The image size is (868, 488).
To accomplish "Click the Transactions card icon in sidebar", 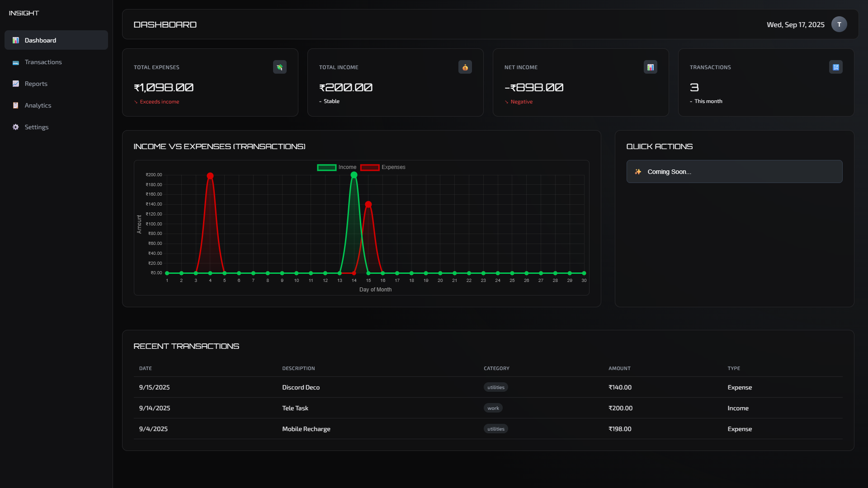I will pos(16,62).
